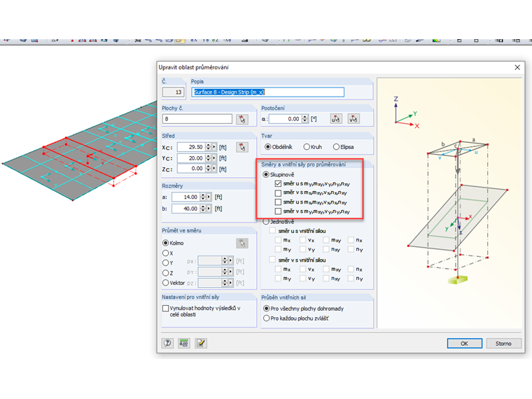The image size is (532, 399).
Task: Open dropdown arrow next to pz field
Action: click(x=230, y=283)
